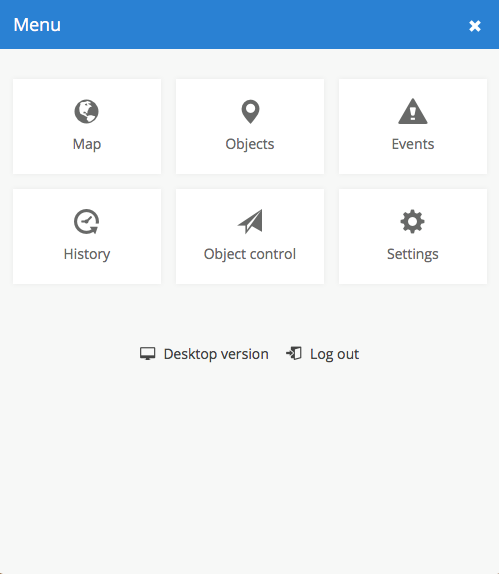The width and height of the screenshot is (499, 574).
Task: Select the Events text label
Action: coord(413,144)
